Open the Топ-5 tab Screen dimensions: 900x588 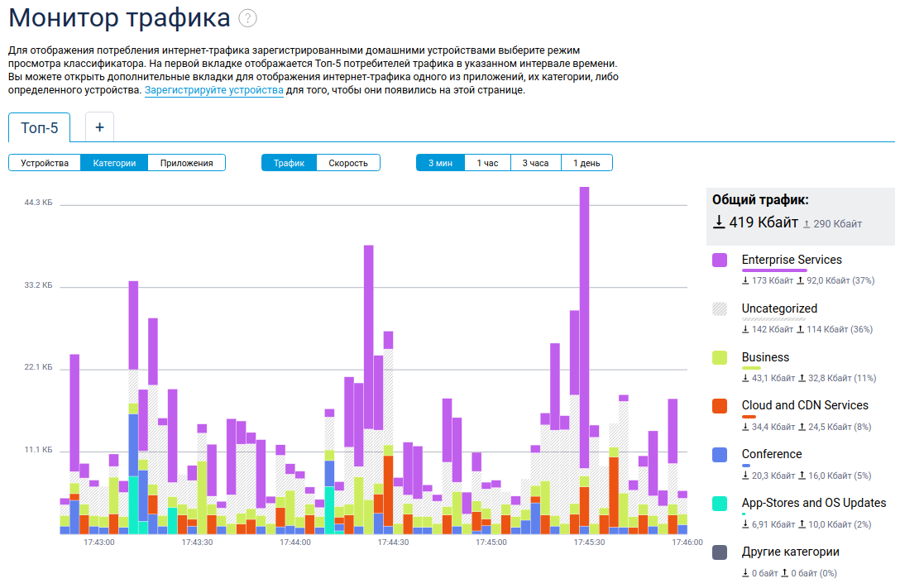click(40, 128)
